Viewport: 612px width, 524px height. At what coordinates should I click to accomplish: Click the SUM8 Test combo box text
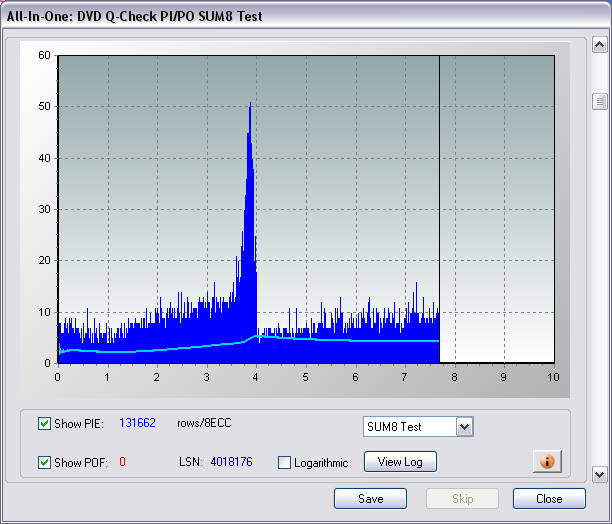tap(394, 427)
